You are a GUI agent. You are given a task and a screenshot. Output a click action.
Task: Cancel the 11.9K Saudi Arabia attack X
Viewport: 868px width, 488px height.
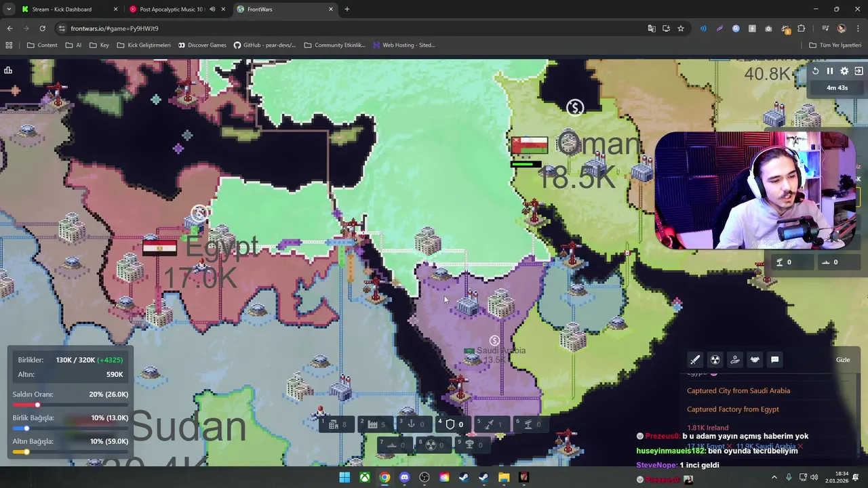pyautogui.click(x=800, y=447)
